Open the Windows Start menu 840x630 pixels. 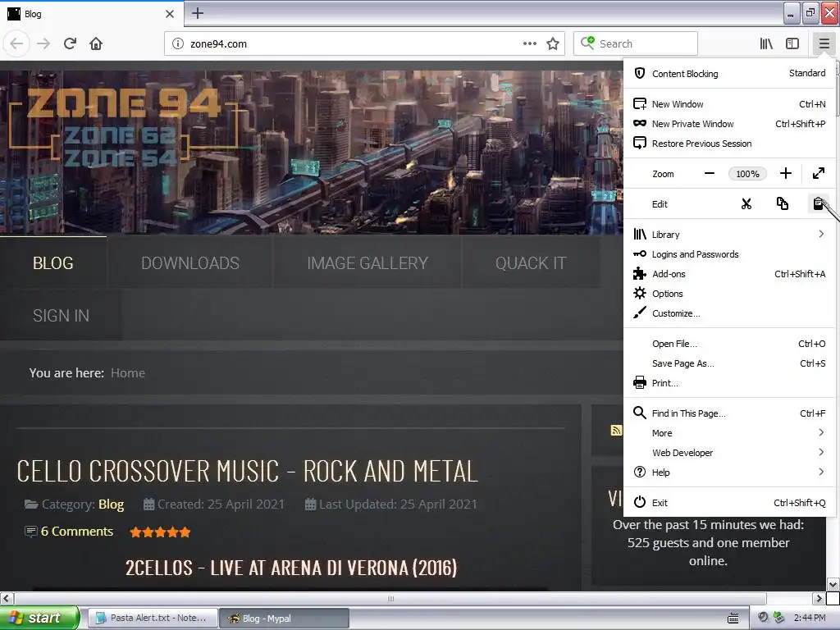(39, 618)
